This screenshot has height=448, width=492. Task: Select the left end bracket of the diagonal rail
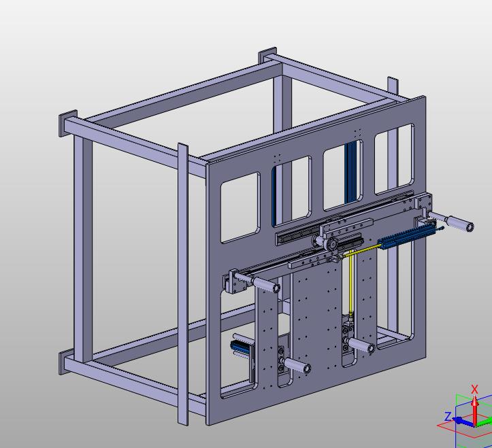[x=235, y=282]
